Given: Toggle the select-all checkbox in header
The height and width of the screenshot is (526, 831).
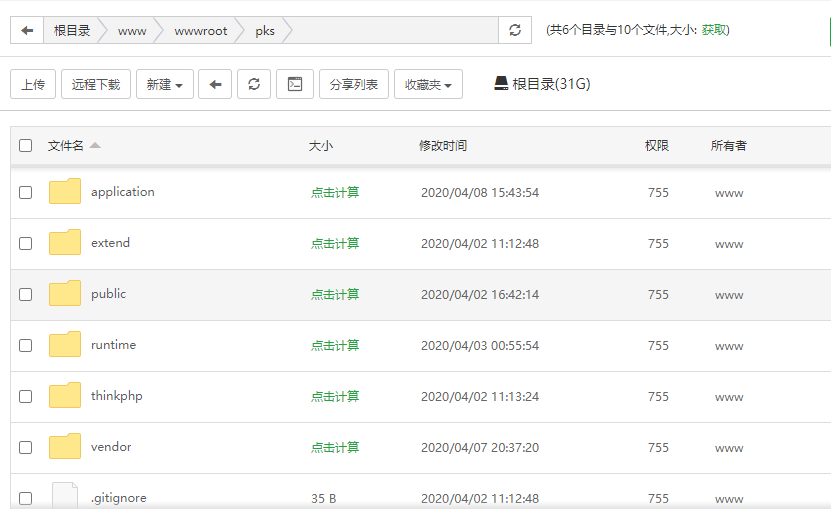Looking at the screenshot, I should click(25, 146).
